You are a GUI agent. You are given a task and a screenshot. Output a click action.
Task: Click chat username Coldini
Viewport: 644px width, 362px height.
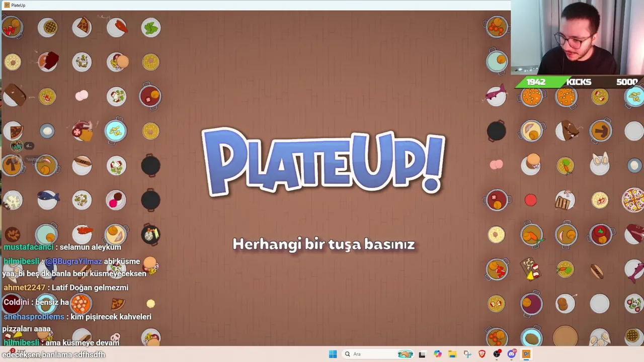click(16, 302)
